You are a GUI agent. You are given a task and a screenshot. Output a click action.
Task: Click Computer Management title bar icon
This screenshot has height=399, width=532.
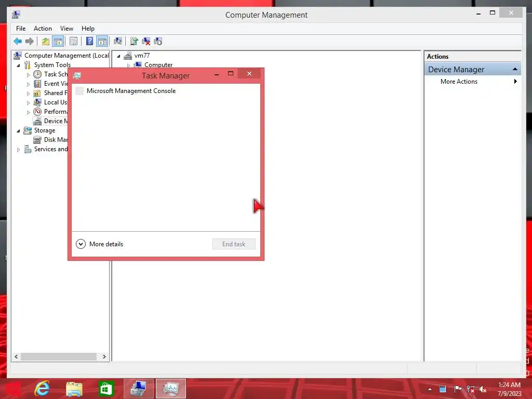tap(16, 15)
